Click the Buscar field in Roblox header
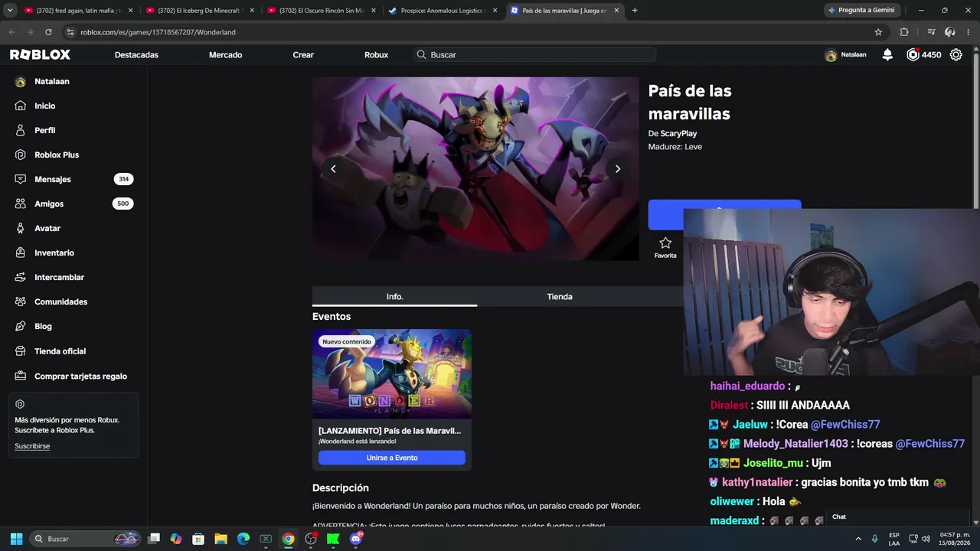980x551 pixels. (534, 55)
